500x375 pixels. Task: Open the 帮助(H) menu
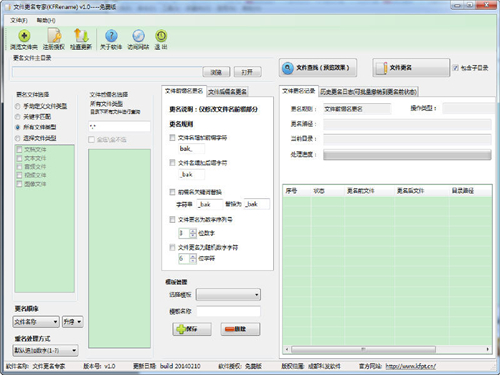click(46, 21)
